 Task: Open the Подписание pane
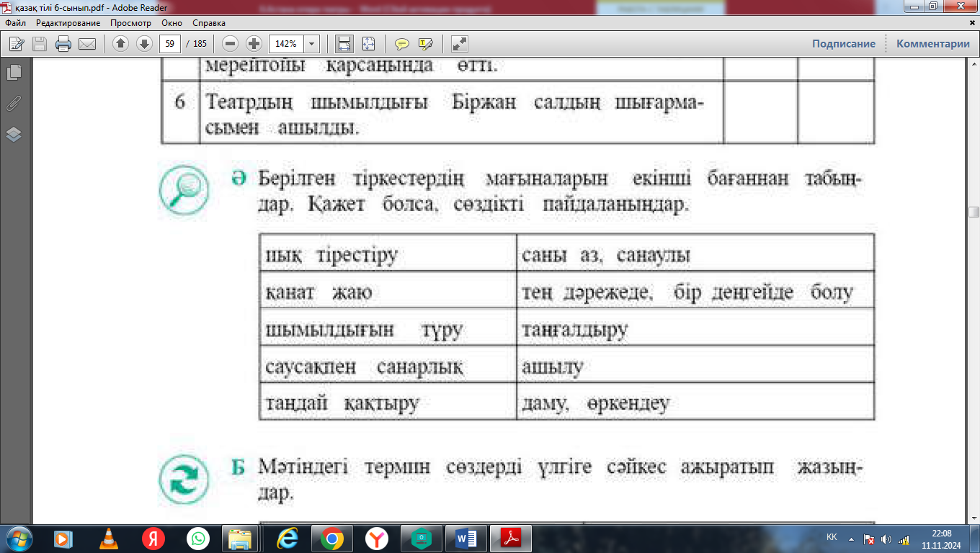pyautogui.click(x=844, y=44)
